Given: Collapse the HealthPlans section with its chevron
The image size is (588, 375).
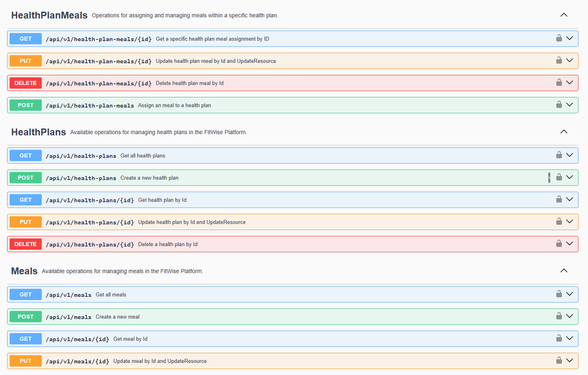Looking at the screenshot, I should point(564,132).
